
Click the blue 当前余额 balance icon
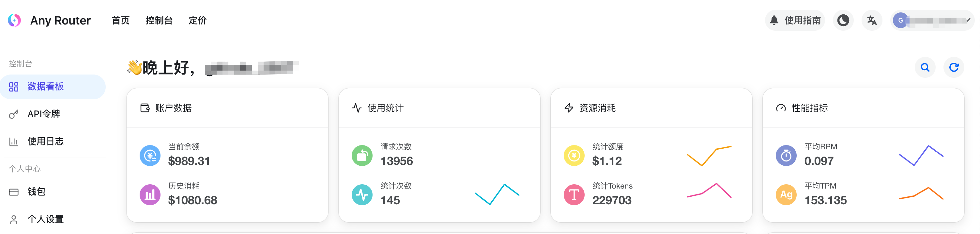pos(150,156)
